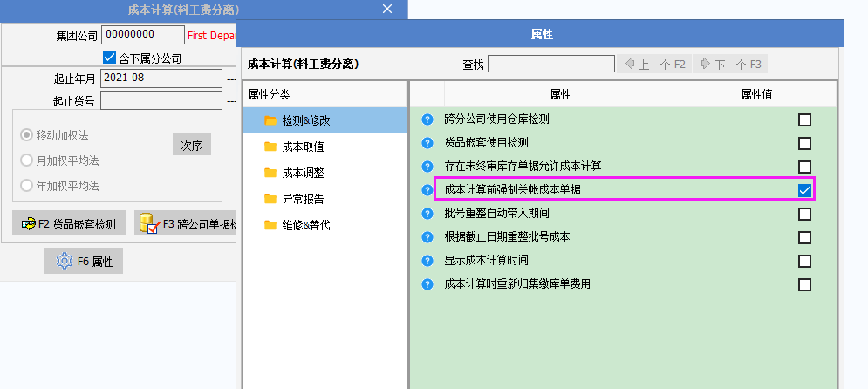Click the 属性 column header
The width and height of the screenshot is (868, 389).
coord(561,94)
